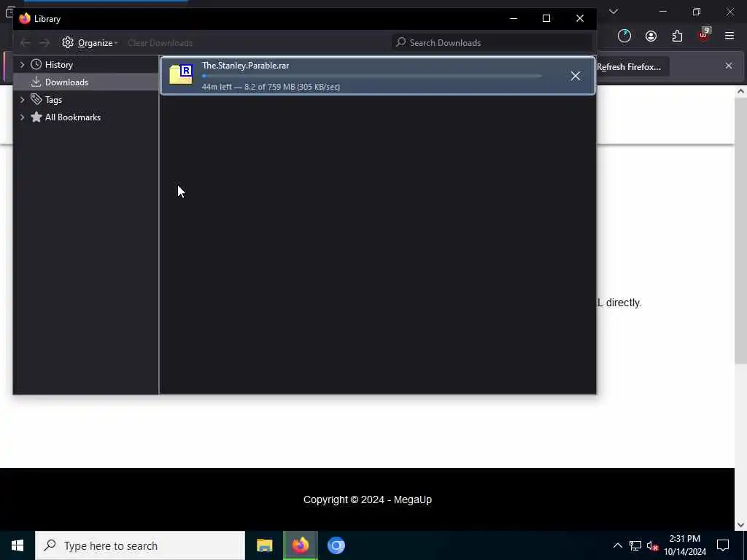Open the Firefox extensions puzzle icon
This screenshot has width=747, height=560.
coord(677,36)
